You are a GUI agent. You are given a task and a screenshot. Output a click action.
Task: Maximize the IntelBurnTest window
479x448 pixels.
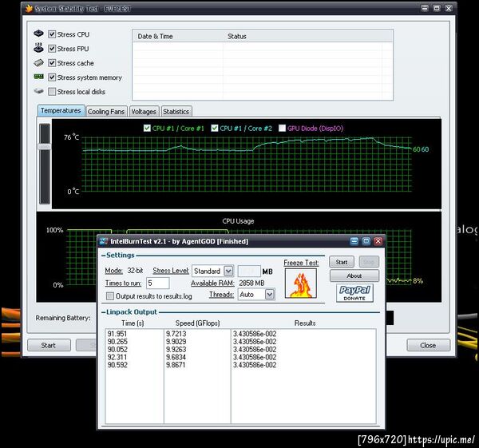(x=366, y=241)
